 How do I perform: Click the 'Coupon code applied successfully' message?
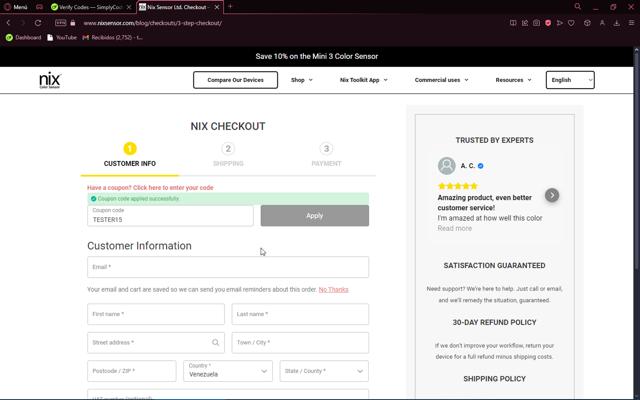coord(228,199)
